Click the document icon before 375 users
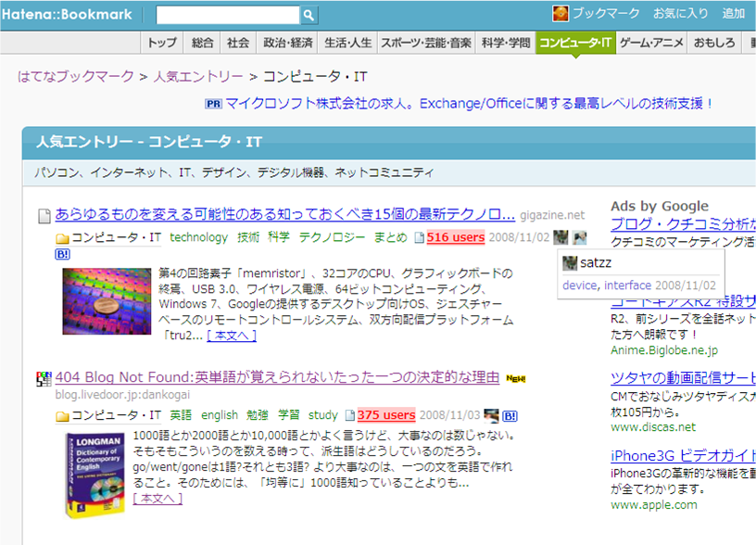The image size is (756, 545). [350, 415]
